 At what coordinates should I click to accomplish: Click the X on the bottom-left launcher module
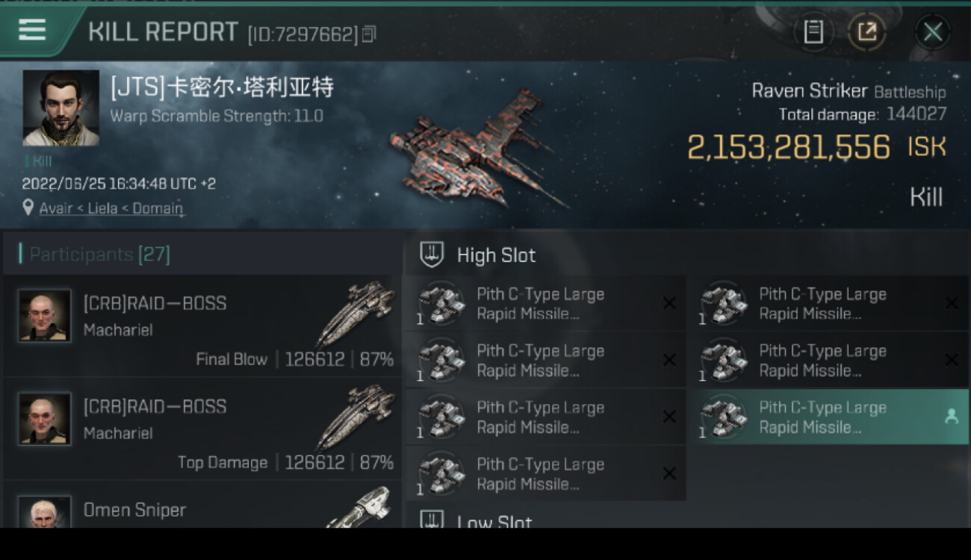coord(669,473)
